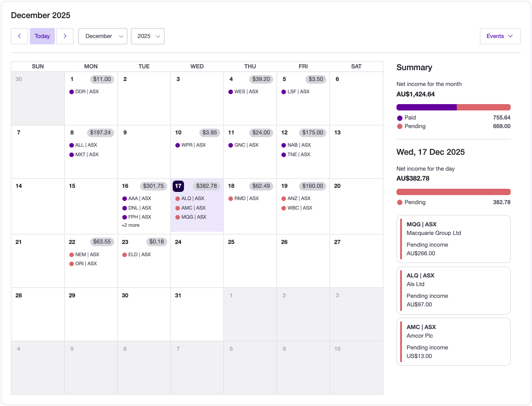The height and width of the screenshot is (406, 532).
Task: Switch to the SUN column header
Action: coord(38,66)
